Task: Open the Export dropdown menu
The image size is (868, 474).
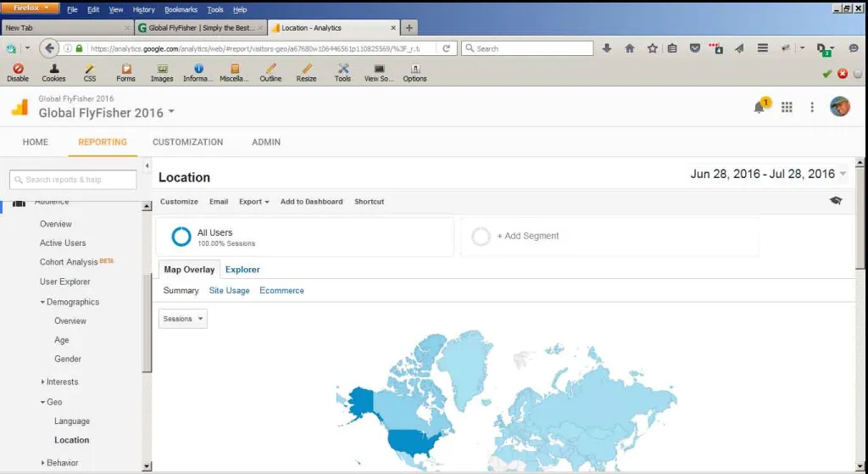Action: click(253, 202)
